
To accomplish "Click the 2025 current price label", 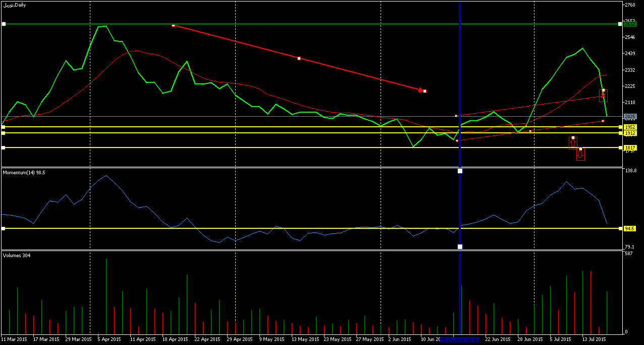I will (630, 116).
